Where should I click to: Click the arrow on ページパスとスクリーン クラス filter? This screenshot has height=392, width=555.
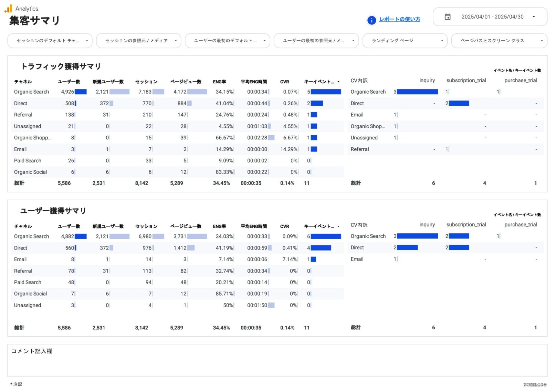[x=541, y=41]
